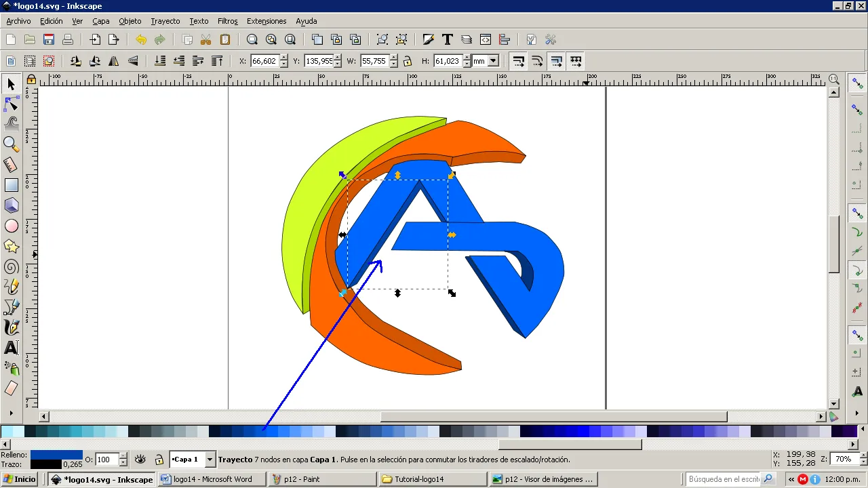Select the Calligraphy tool
This screenshot has height=488, width=868.
pyautogui.click(x=11, y=327)
